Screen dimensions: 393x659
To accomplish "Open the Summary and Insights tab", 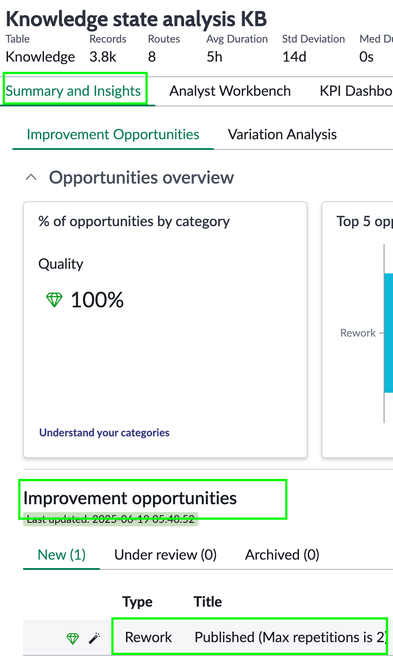I will point(73,91).
